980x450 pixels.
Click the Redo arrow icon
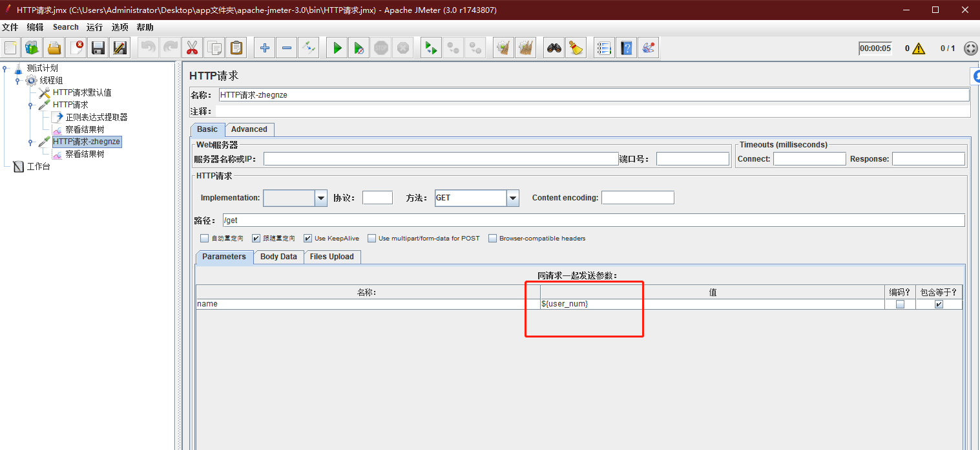[x=171, y=48]
